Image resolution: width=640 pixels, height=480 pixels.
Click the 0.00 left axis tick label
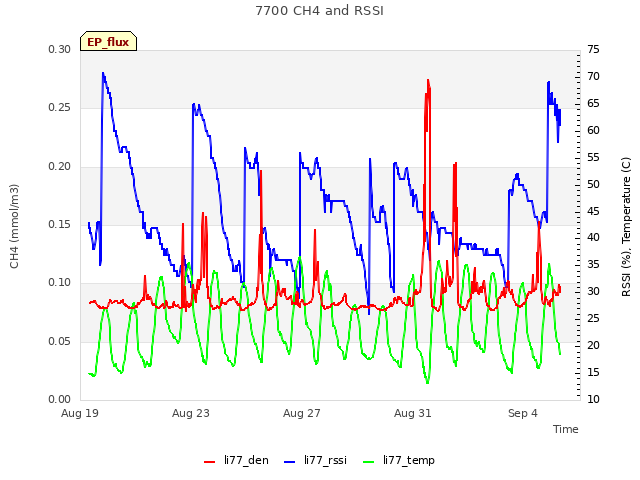tap(60, 399)
